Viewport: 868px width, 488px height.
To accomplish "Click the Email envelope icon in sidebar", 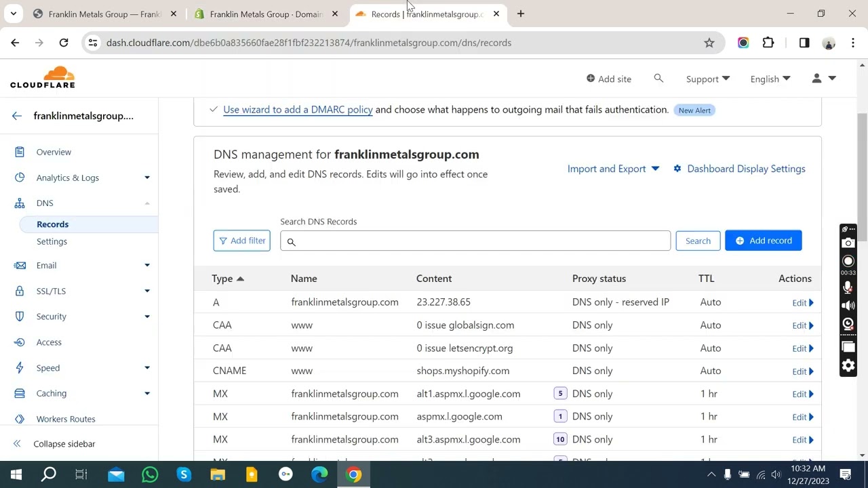I will [x=20, y=266].
